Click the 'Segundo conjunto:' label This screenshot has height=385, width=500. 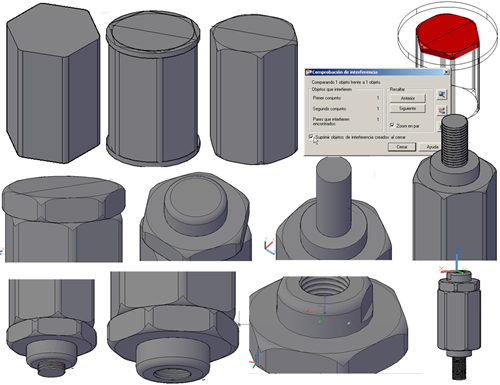[329, 109]
